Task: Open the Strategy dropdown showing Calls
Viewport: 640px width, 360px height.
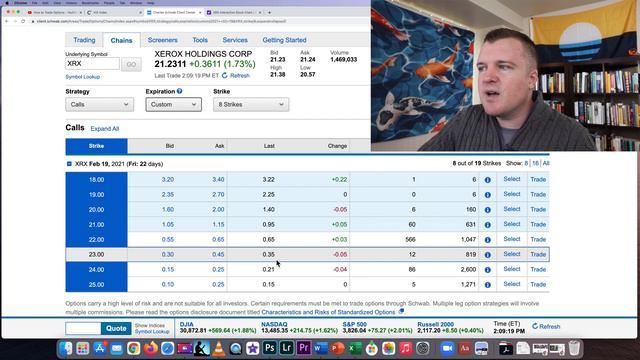Action: [99, 104]
